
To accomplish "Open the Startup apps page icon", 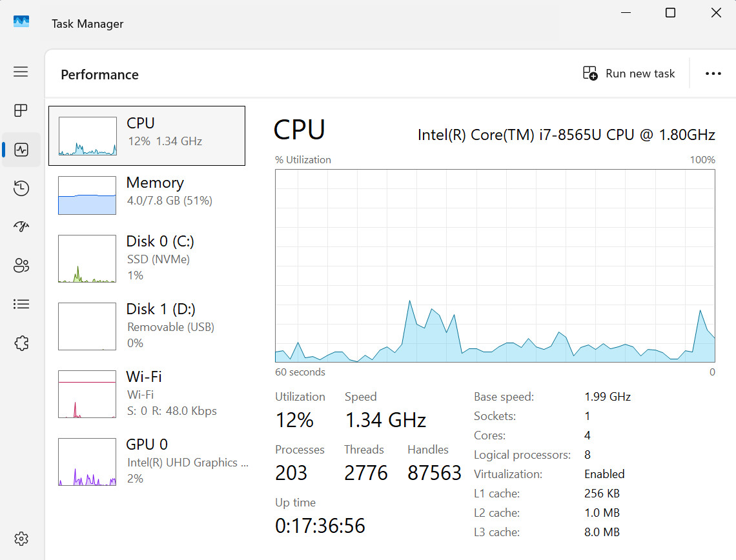I will point(21,227).
